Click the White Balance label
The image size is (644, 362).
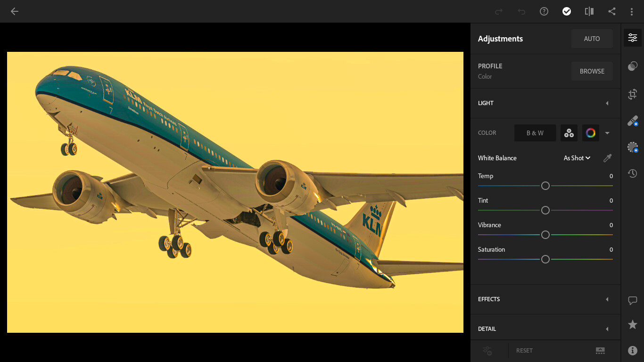point(497,158)
